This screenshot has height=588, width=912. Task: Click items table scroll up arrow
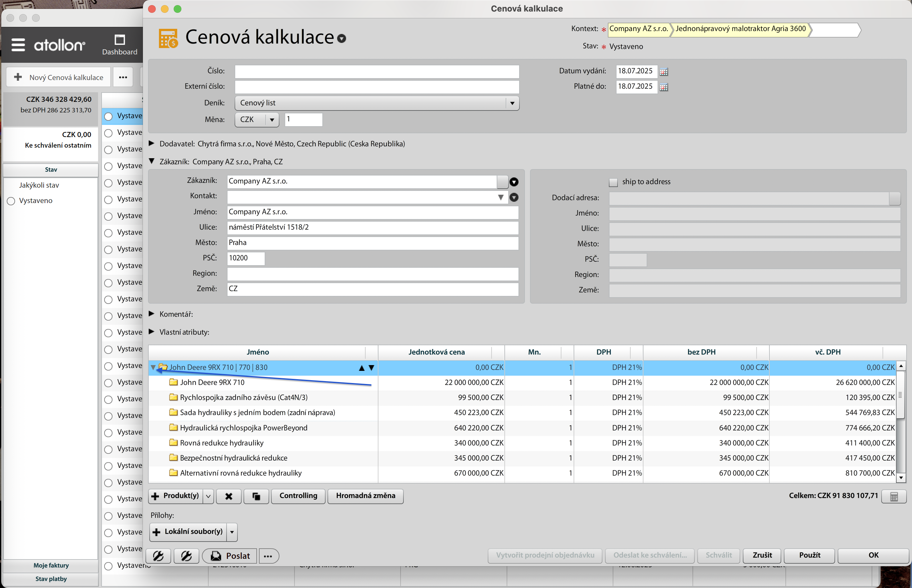[901, 366]
